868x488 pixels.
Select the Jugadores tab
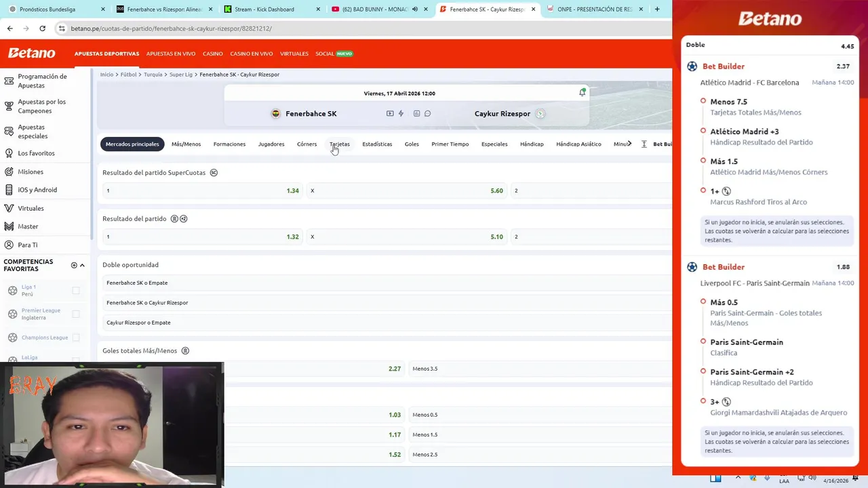click(x=271, y=144)
